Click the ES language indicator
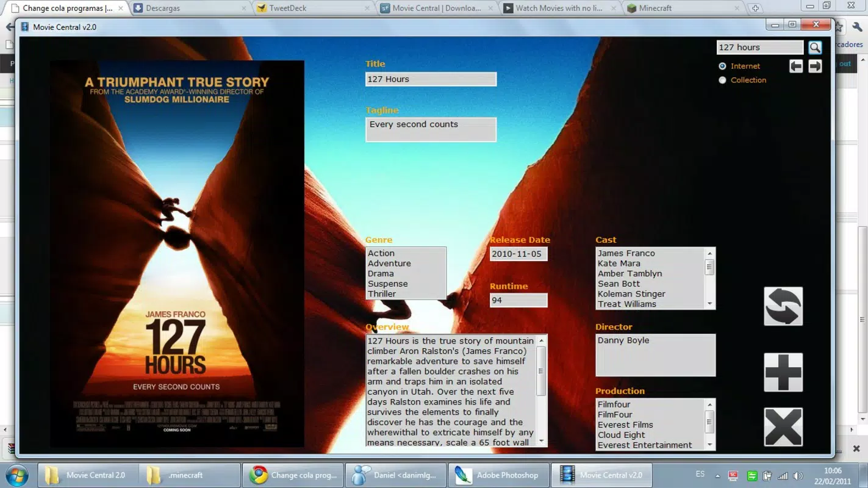 click(700, 475)
